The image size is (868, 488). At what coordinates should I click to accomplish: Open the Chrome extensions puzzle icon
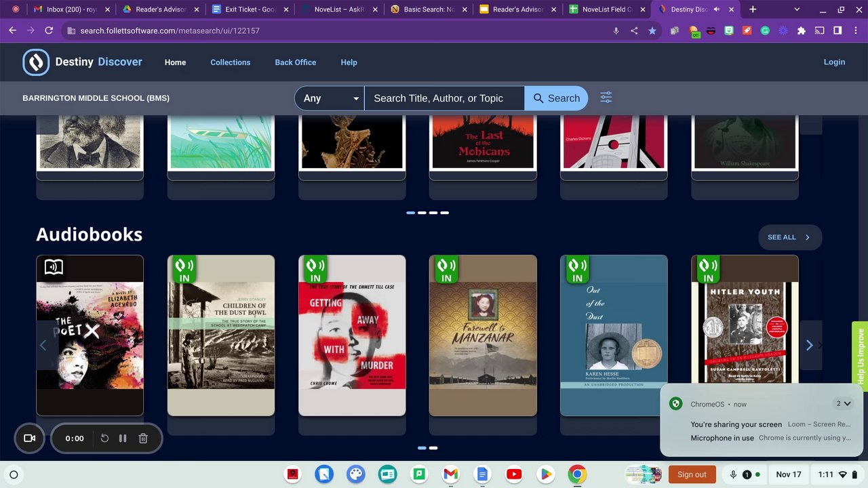pyautogui.click(x=802, y=30)
